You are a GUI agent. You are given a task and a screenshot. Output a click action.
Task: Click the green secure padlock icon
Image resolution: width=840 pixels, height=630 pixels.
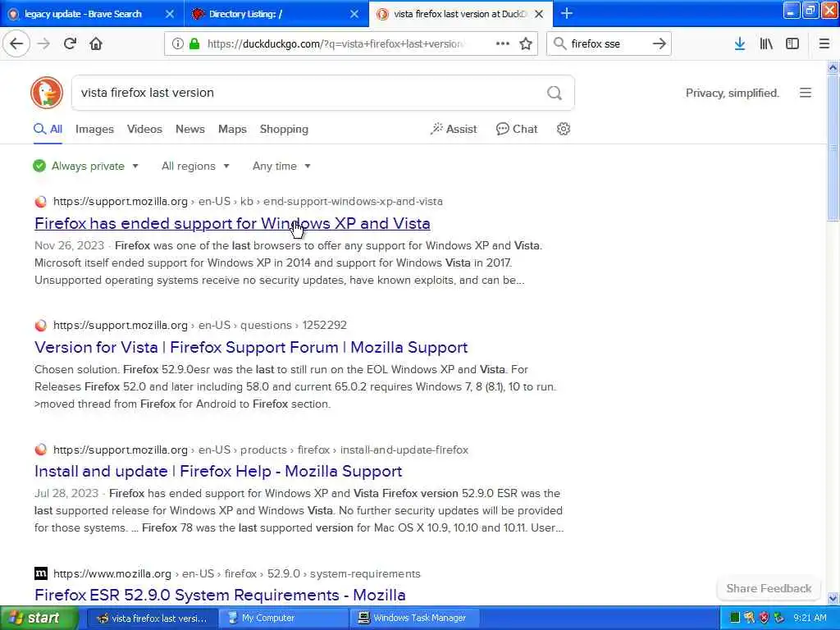coord(194,43)
